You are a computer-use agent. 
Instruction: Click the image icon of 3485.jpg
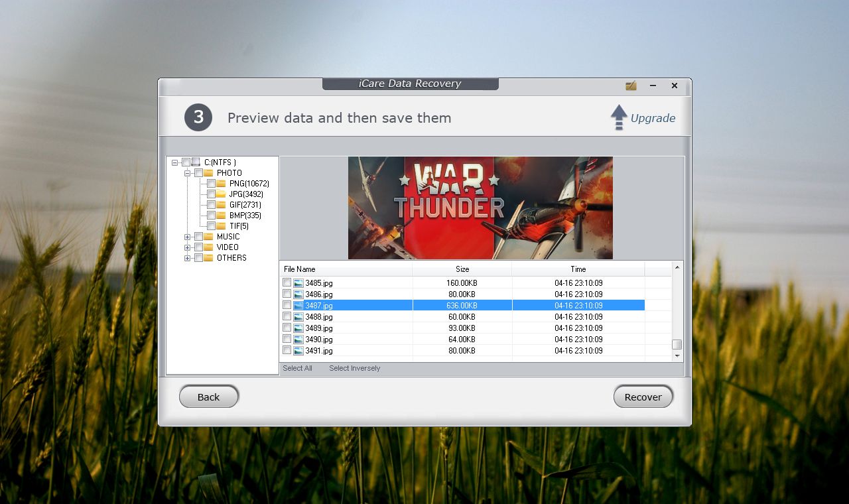(298, 283)
